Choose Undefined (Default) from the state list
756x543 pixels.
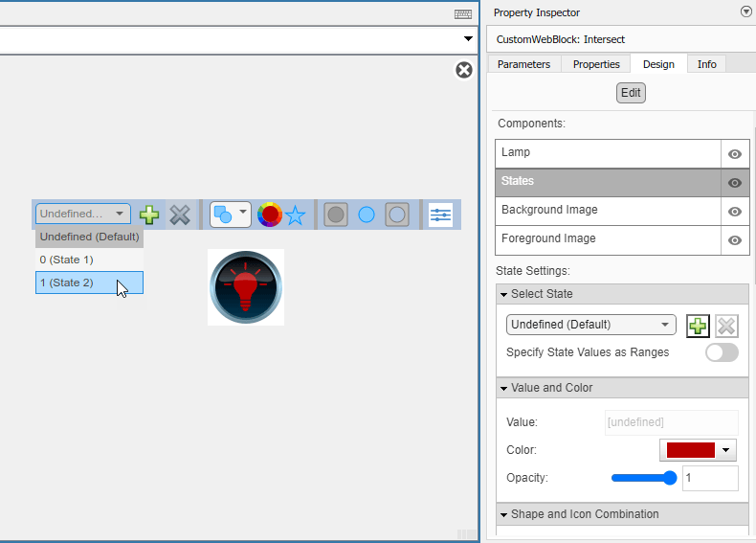point(89,237)
